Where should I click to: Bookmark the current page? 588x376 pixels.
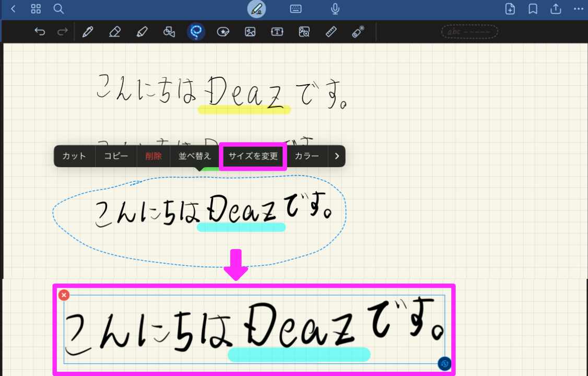(x=533, y=9)
